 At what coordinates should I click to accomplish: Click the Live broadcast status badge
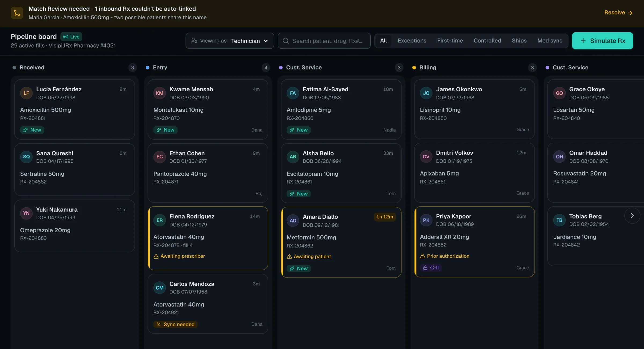[x=71, y=37]
